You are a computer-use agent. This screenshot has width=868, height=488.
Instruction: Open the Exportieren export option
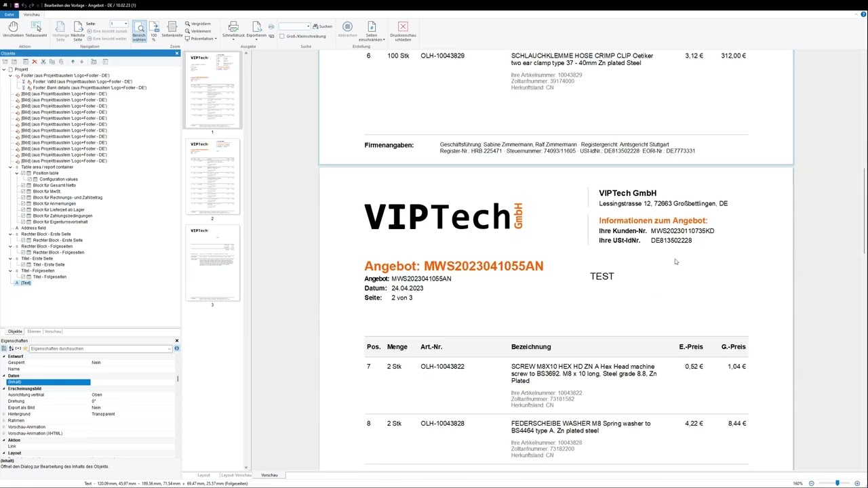[256, 32]
